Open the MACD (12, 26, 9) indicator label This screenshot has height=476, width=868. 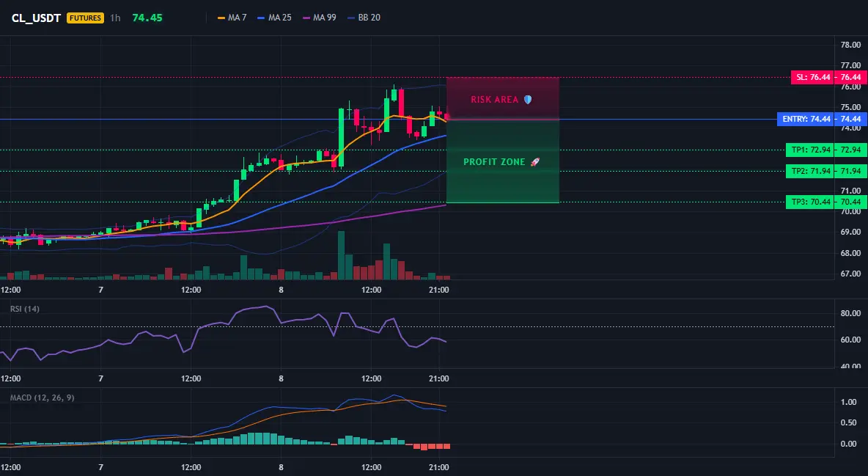(x=42, y=398)
